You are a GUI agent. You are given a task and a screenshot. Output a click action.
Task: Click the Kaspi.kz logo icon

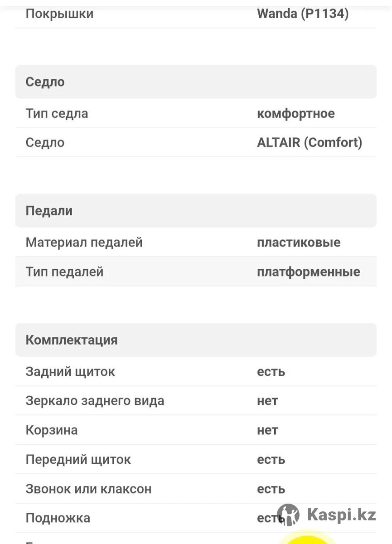288,515
